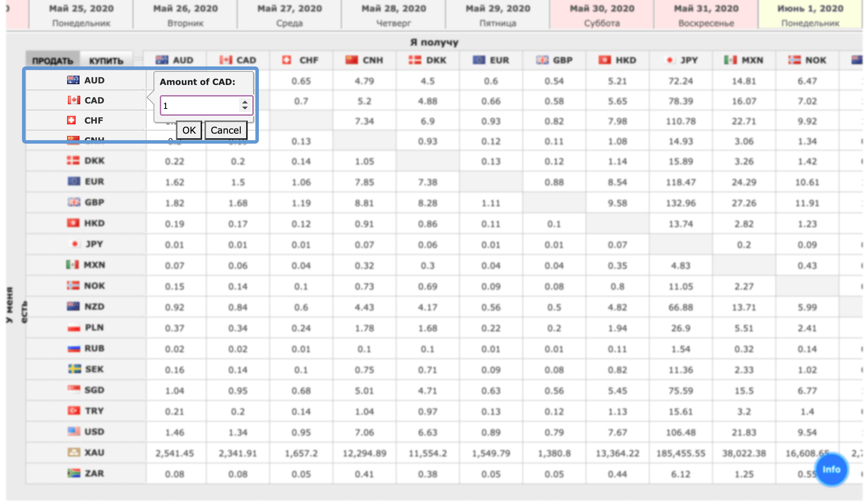This screenshot has width=868, height=502.
Task: Click the Swiss flag icon in CHF row
Action: 71,120
